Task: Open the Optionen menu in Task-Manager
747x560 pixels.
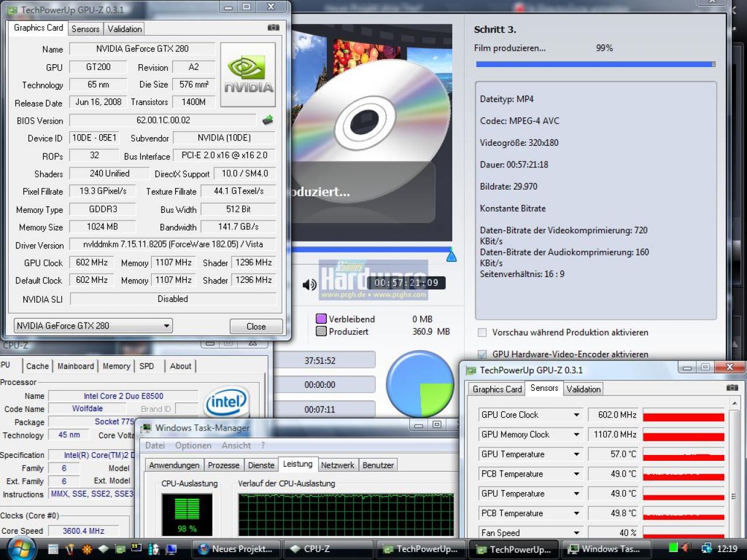Action: 193,446
